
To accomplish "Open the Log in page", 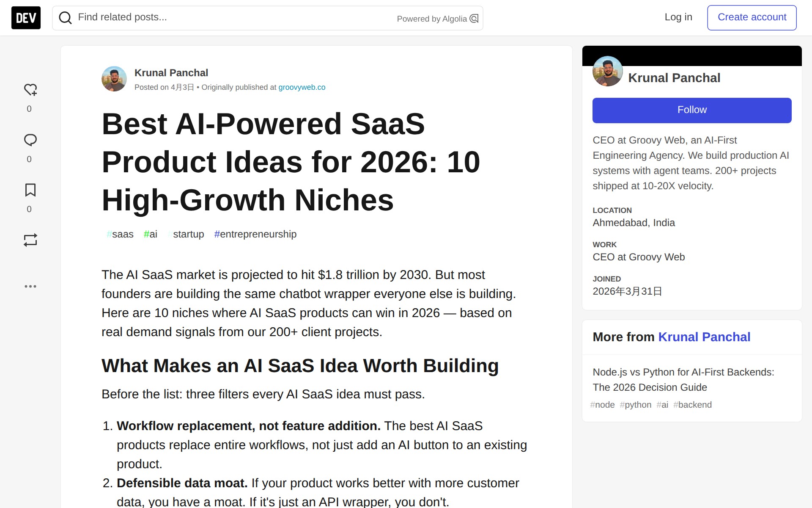I will click(678, 17).
